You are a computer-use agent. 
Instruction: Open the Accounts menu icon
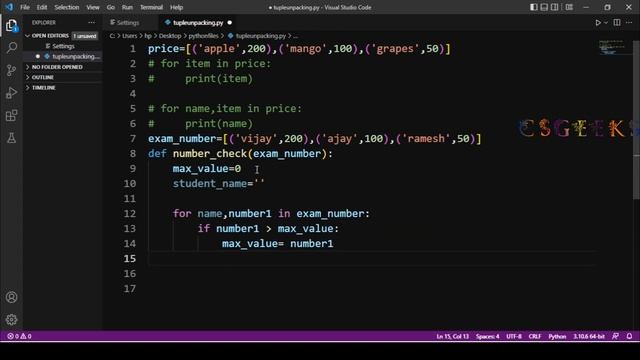[11, 297]
